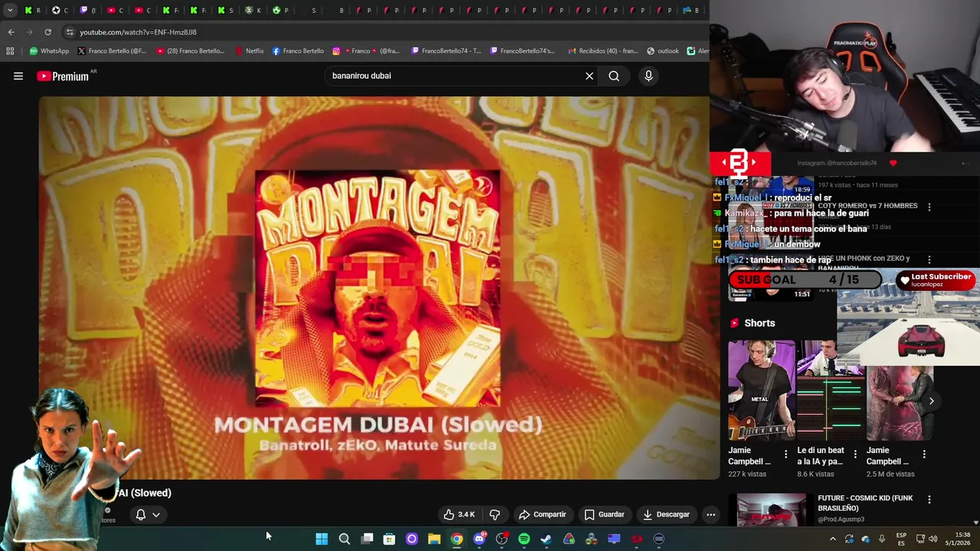Viewport: 980px width, 551px height.
Task: Open Steam from the taskbar
Action: (546, 539)
